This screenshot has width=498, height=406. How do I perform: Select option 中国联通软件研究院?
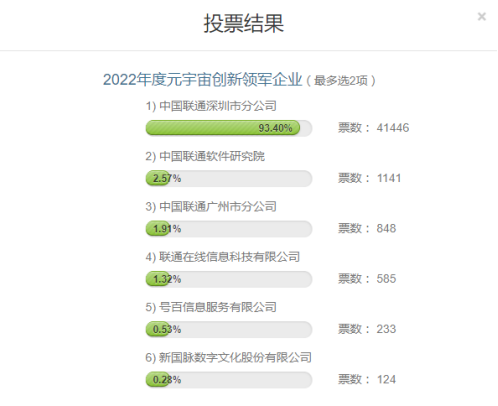pyautogui.click(x=205, y=156)
